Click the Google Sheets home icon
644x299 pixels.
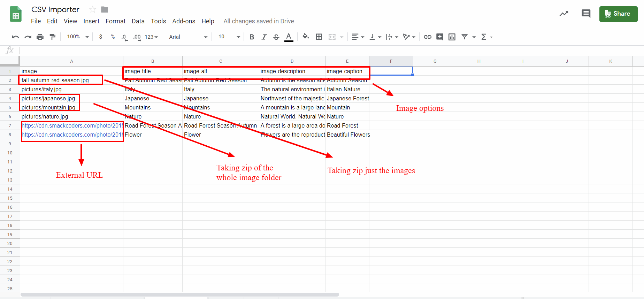tap(16, 14)
